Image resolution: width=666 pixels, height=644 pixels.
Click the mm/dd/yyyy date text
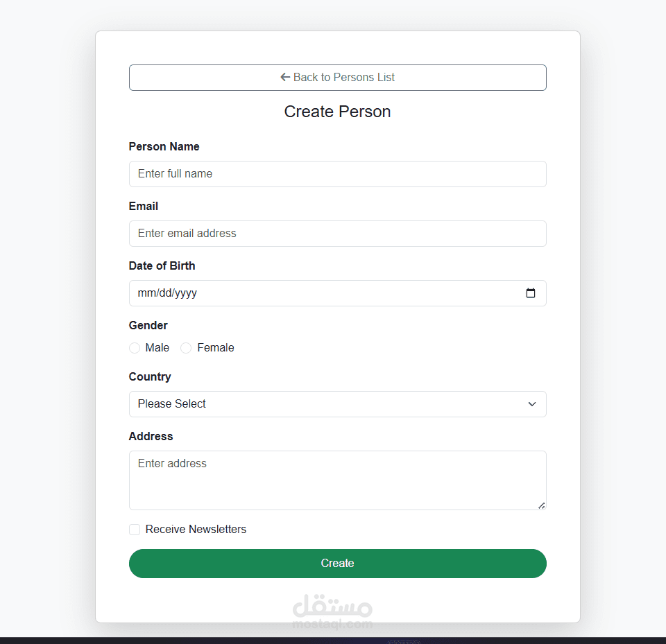tap(168, 293)
